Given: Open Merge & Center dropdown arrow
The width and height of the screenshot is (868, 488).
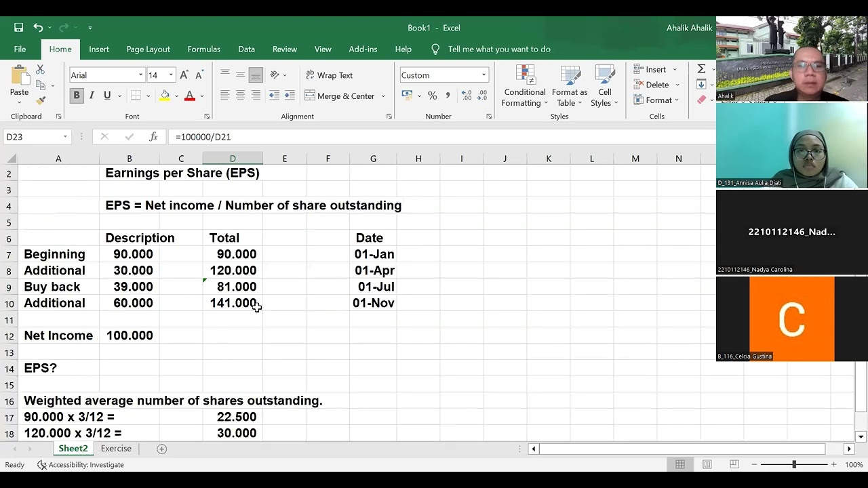Looking at the screenshot, I should (x=383, y=96).
